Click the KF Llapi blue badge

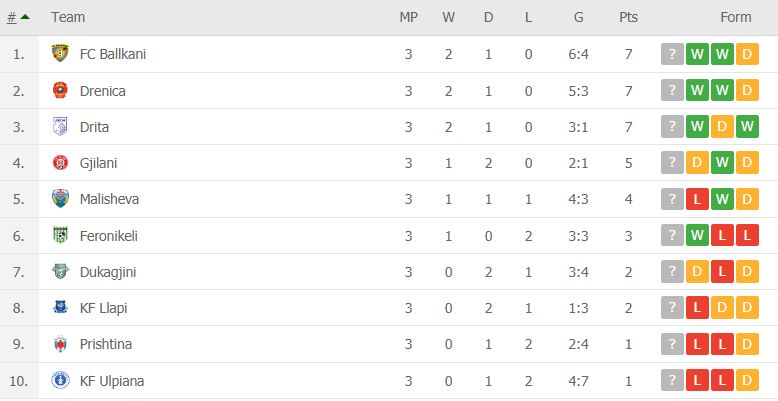pos(60,308)
